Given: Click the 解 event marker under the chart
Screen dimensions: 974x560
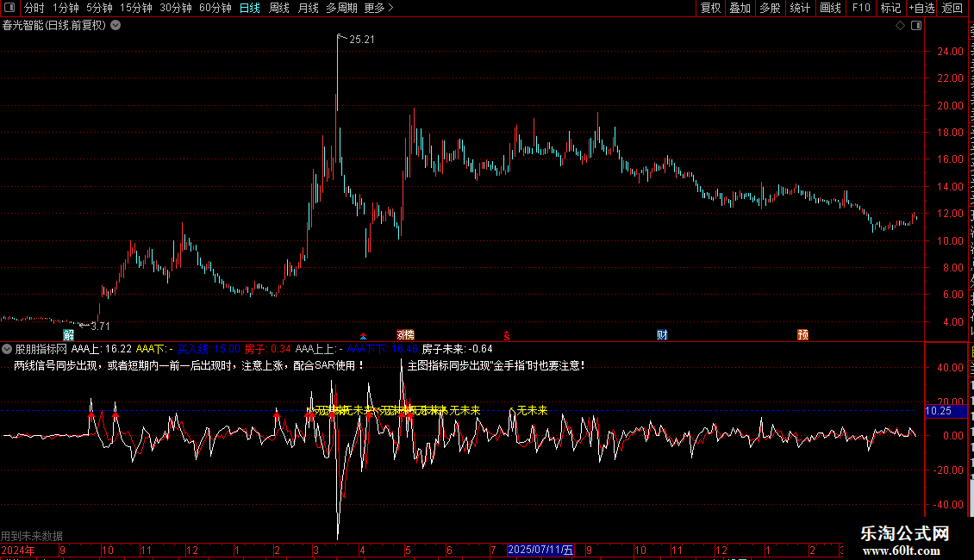Looking at the screenshot, I should tap(68, 335).
